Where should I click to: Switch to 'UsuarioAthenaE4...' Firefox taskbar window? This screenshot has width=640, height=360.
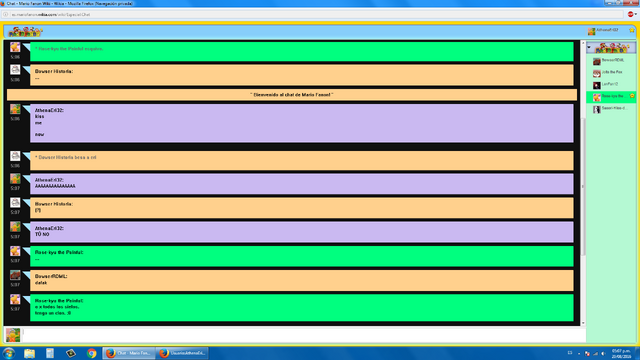coord(182,353)
